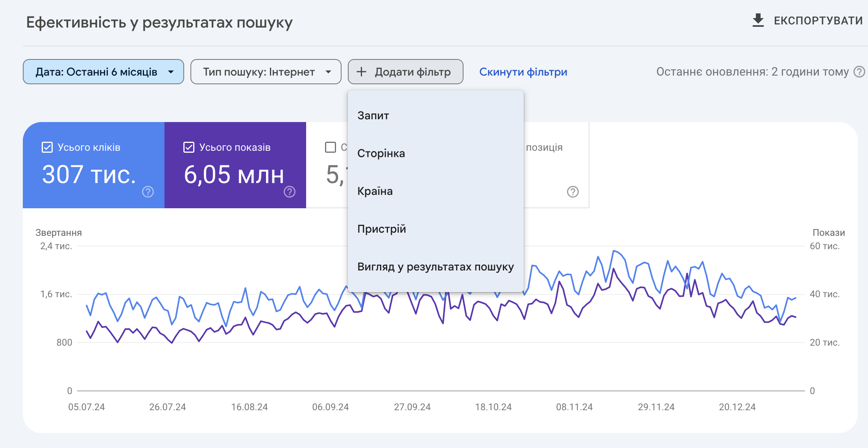The height and width of the screenshot is (448, 868).
Task: Choose Вигляд у результатах пошуку option
Action: 435,267
